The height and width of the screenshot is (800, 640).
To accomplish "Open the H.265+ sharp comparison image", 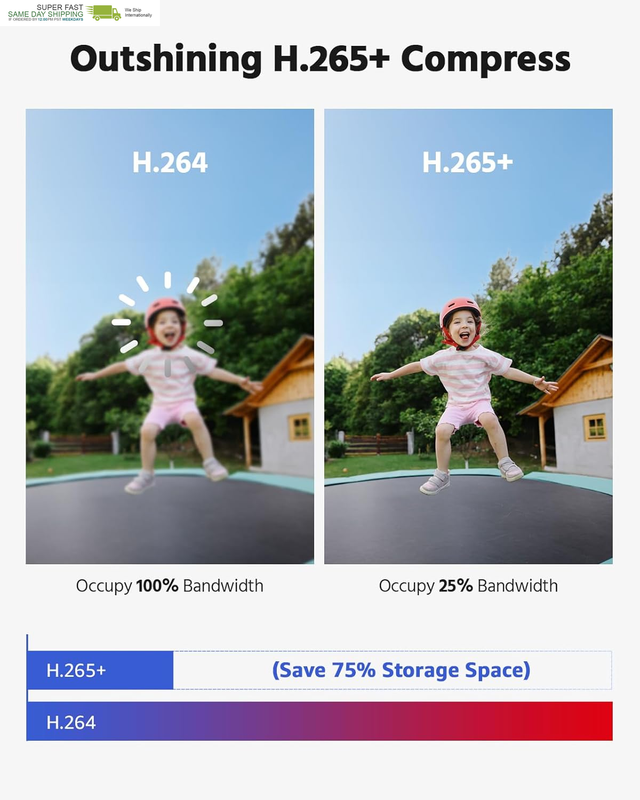I will pyautogui.click(x=469, y=336).
